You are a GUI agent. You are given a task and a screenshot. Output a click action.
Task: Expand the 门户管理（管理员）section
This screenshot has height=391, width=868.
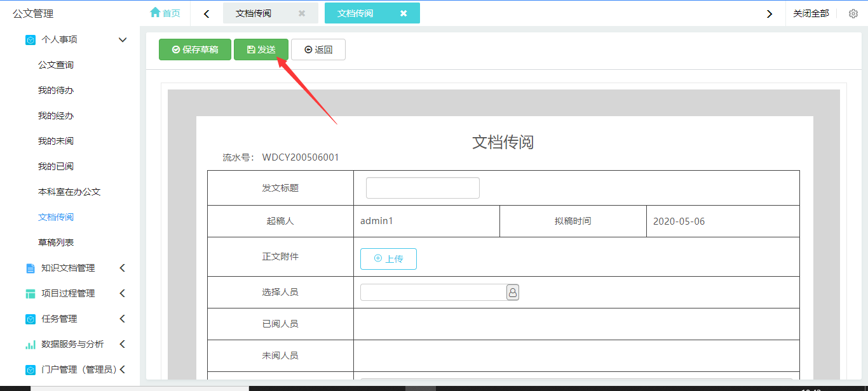tap(123, 369)
